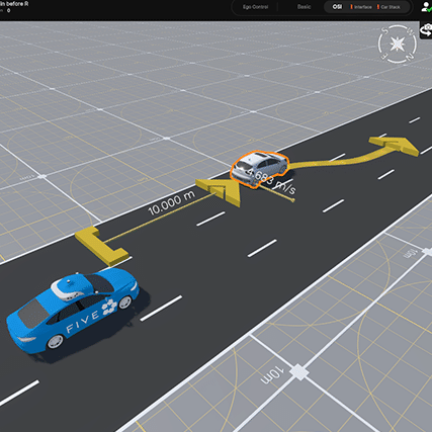Open the Ego Control tab
This screenshot has height=432, width=432.
(255, 7)
